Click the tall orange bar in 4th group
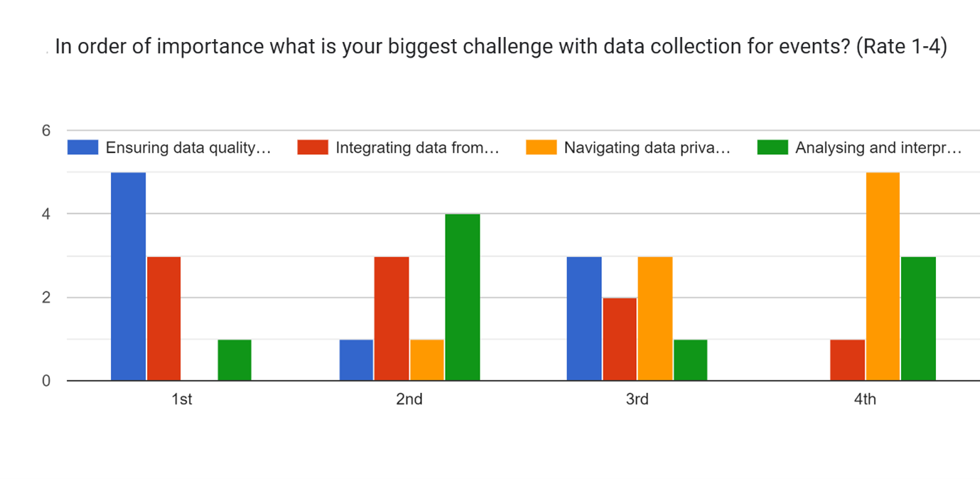 [x=883, y=276]
